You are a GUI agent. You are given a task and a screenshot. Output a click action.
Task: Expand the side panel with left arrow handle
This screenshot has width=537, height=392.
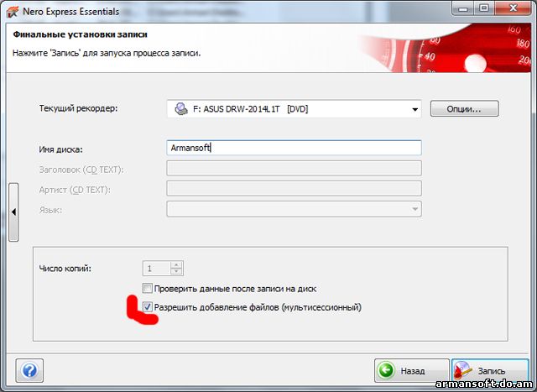click(13, 212)
